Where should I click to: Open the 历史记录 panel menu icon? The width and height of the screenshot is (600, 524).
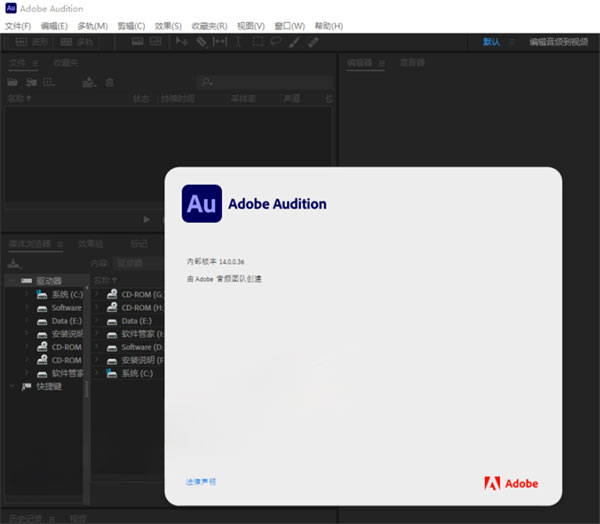coord(52,519)
